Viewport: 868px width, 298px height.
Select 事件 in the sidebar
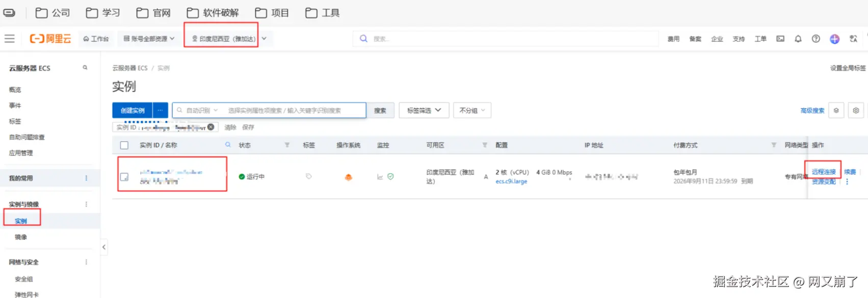(15, 105)
